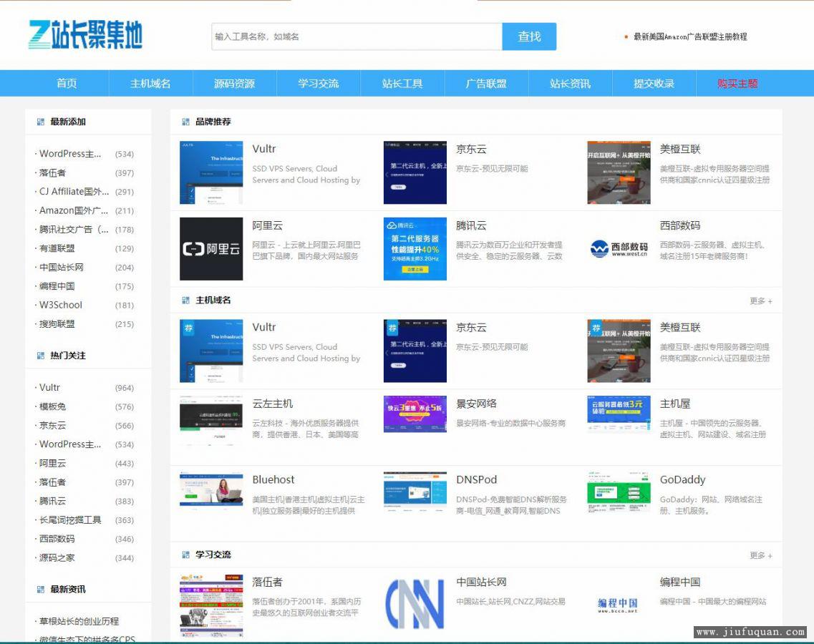This screenshot has height=644, width=814.
Task: Click the 站长聚集地 site logo
Action: click(x=85, y=35)
